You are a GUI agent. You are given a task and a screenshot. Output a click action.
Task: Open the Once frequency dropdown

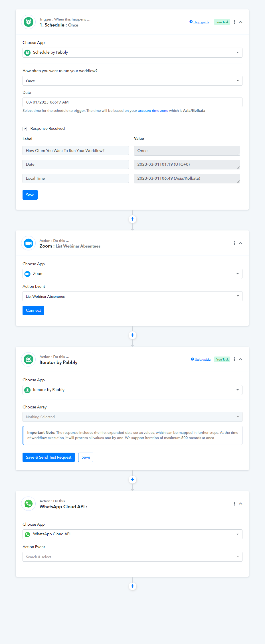click(x=132, y=81)
